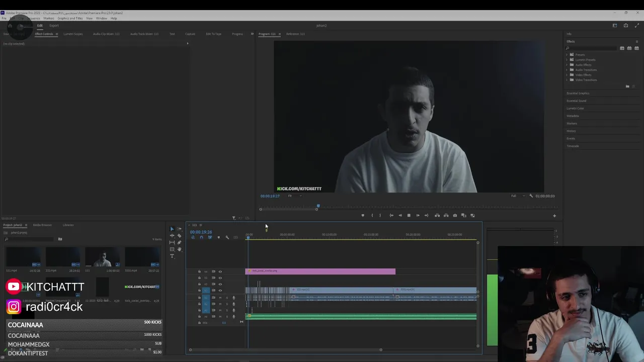
Task: Switch to the Media Browser tab
Action: coord(42,225)
